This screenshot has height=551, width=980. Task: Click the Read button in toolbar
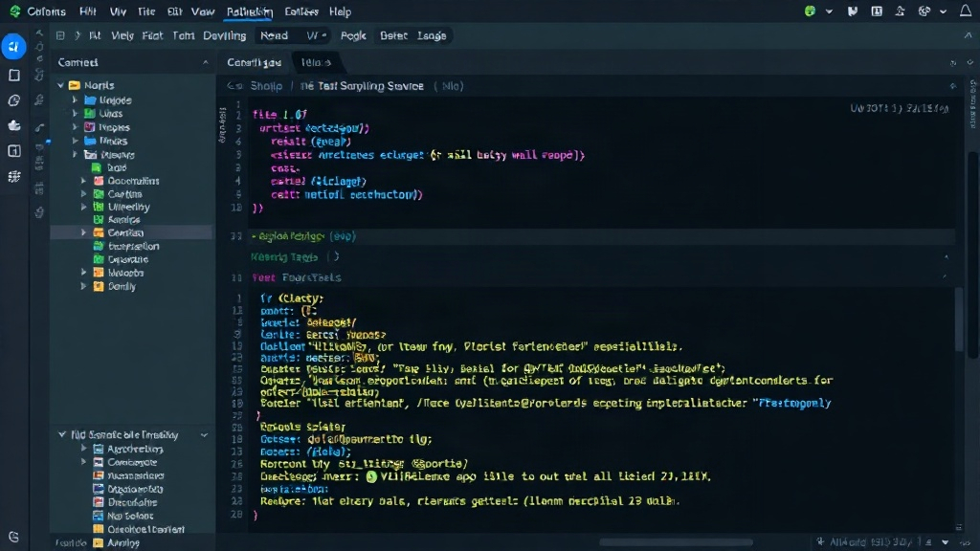pos(274,35)
